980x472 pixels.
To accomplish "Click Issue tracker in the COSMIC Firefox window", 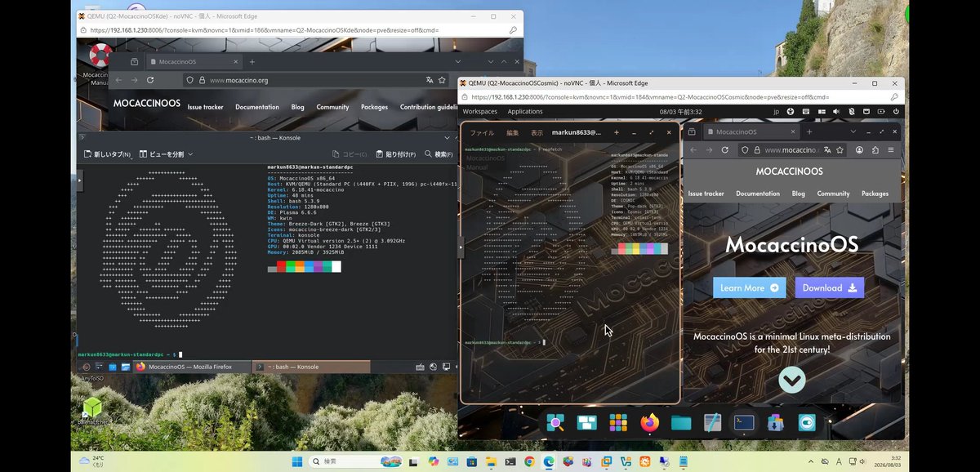I will click(x=706, y=194).
